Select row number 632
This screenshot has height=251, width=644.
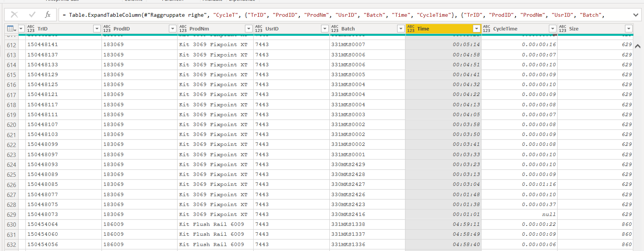(11, 245)
